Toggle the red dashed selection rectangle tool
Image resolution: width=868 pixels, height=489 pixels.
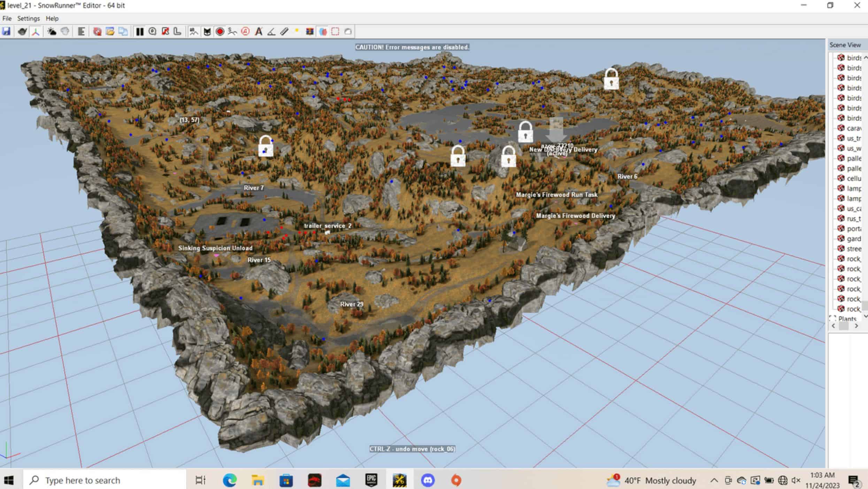335,32
